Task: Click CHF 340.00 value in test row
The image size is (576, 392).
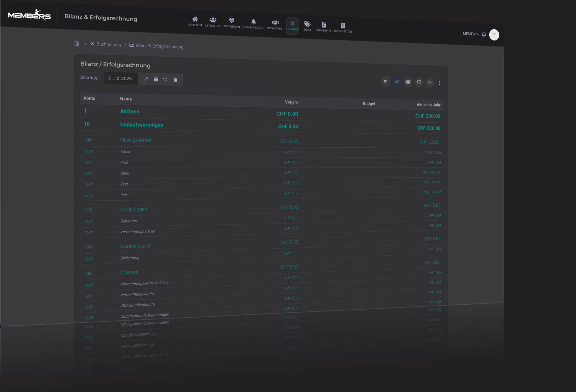Action: [x=432, y=192]
